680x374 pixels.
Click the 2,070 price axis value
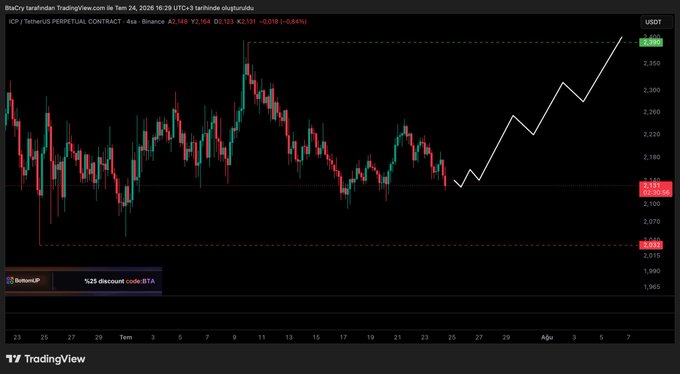(x=652, y=221)
